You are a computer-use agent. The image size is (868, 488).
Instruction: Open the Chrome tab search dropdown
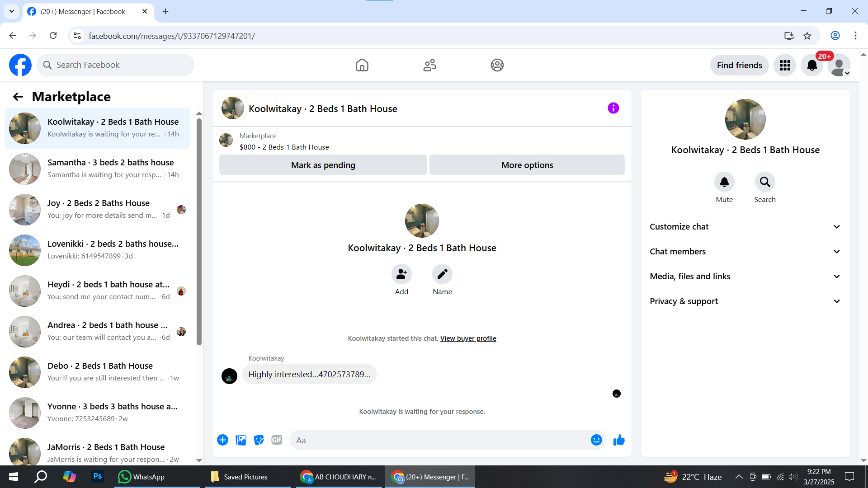12,11
